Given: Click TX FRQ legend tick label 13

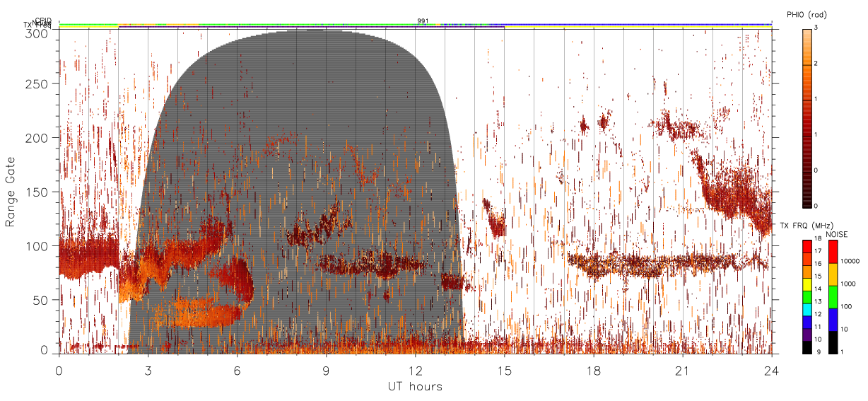Looking at the screenshot, I should 818,302.
